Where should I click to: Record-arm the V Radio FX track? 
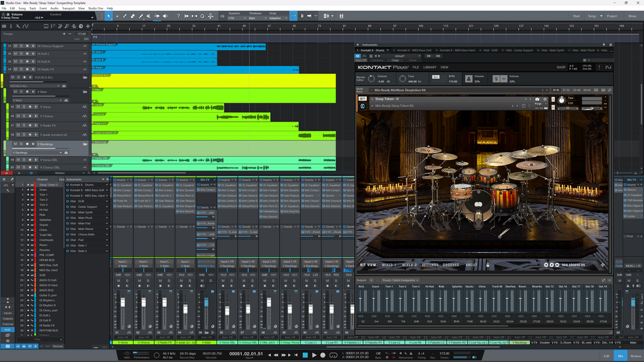pyautogui.click(x=30, y=125)
